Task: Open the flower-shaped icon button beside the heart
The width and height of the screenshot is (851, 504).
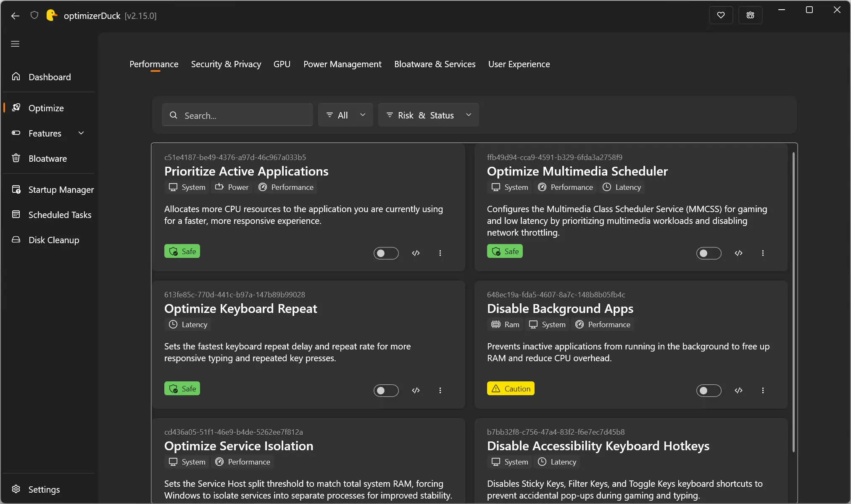Action: (x=750, y=16)
